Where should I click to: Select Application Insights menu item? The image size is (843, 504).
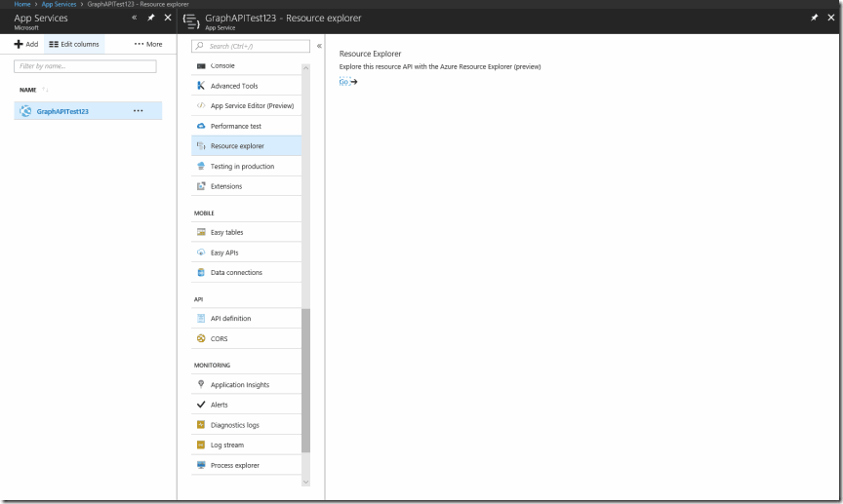(x=246, y=385)
